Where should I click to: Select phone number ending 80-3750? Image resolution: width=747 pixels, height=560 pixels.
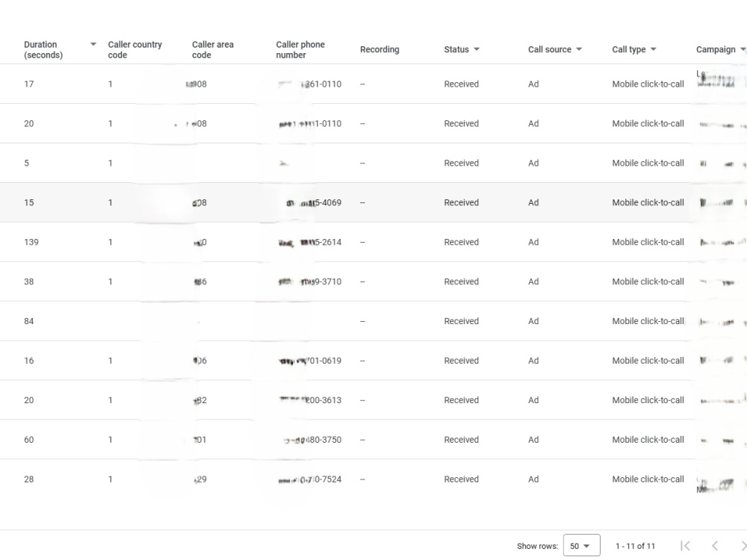click(x=313, y=440)
